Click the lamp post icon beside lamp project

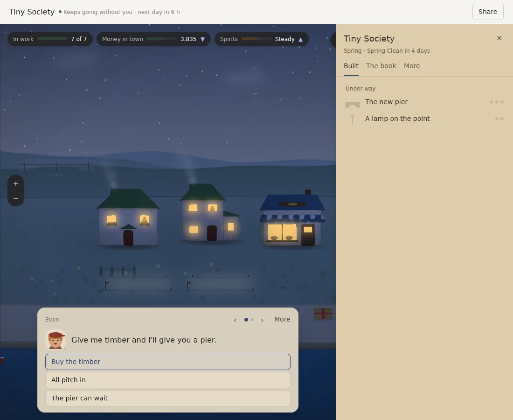(353, 119)
